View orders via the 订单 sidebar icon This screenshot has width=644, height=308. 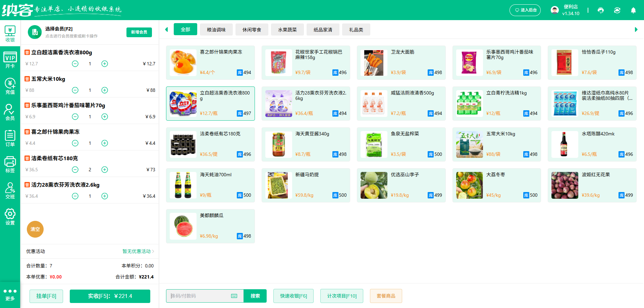10,138
